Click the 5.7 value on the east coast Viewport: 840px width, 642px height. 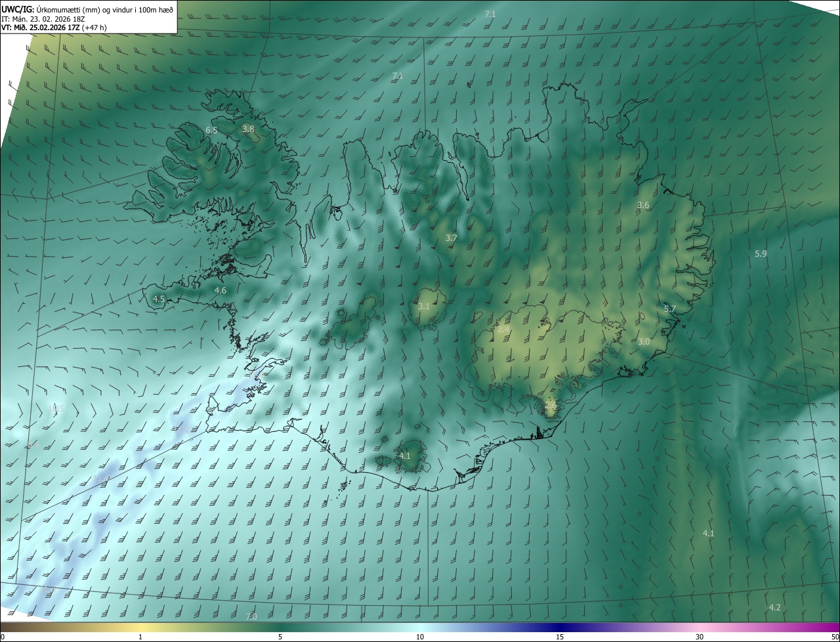tap(669, 309)
